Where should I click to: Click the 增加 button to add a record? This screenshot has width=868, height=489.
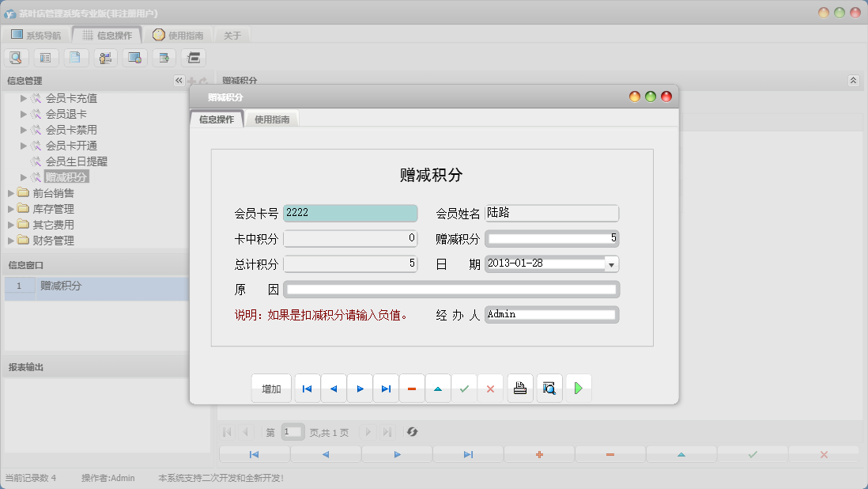coord(270,388)
